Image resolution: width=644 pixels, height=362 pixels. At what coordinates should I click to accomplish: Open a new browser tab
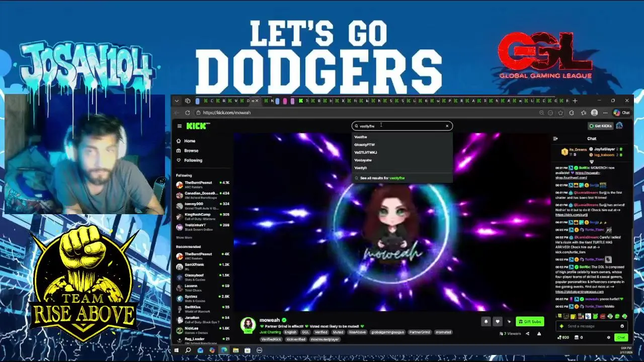coord(575,101)
